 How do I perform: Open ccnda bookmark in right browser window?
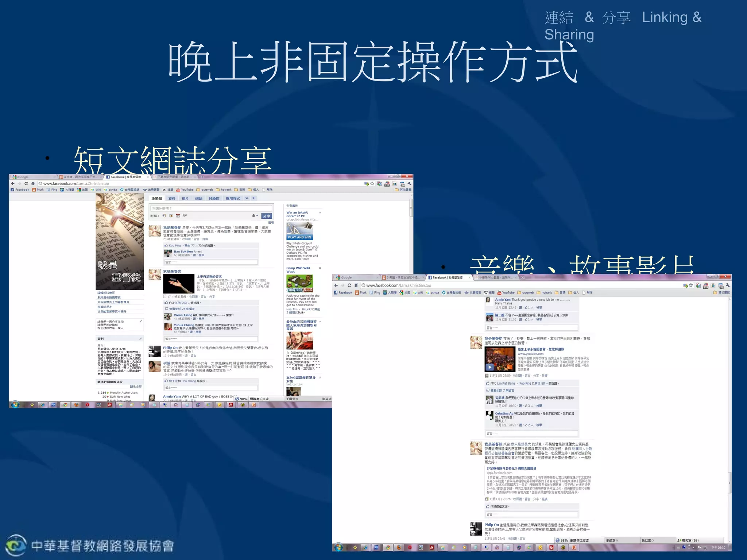tap(432, 292)
